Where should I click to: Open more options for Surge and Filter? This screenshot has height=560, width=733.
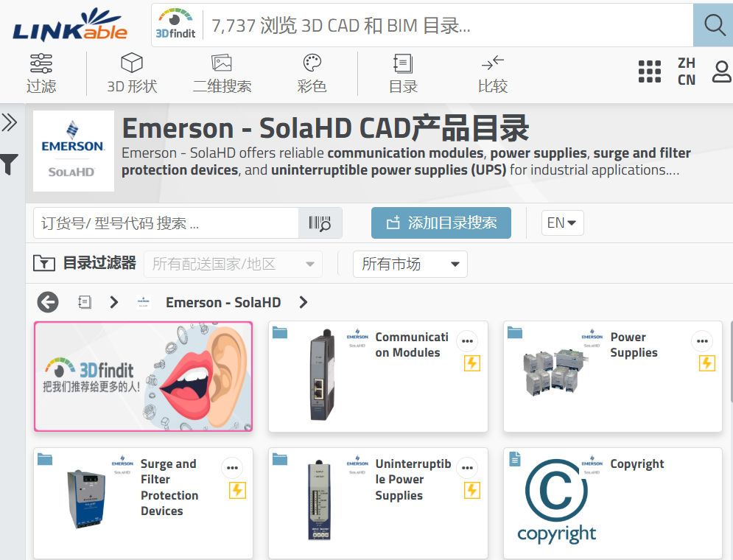coord(232,467)
